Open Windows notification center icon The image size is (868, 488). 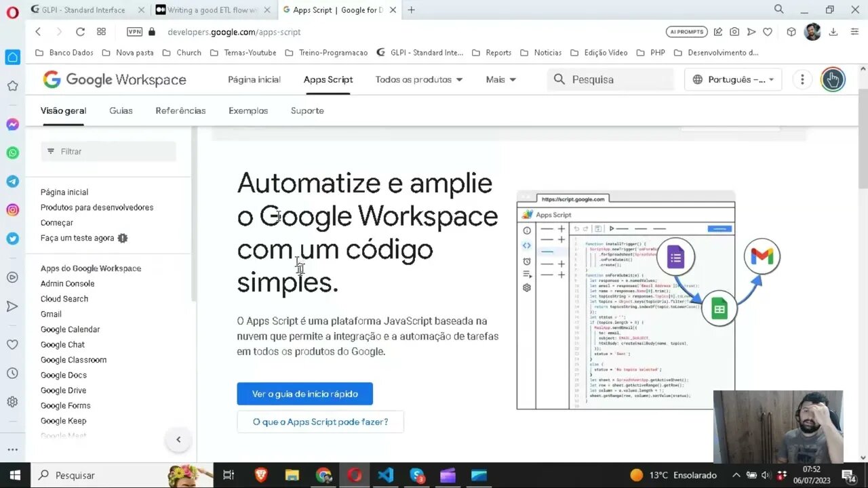(848, 475)
